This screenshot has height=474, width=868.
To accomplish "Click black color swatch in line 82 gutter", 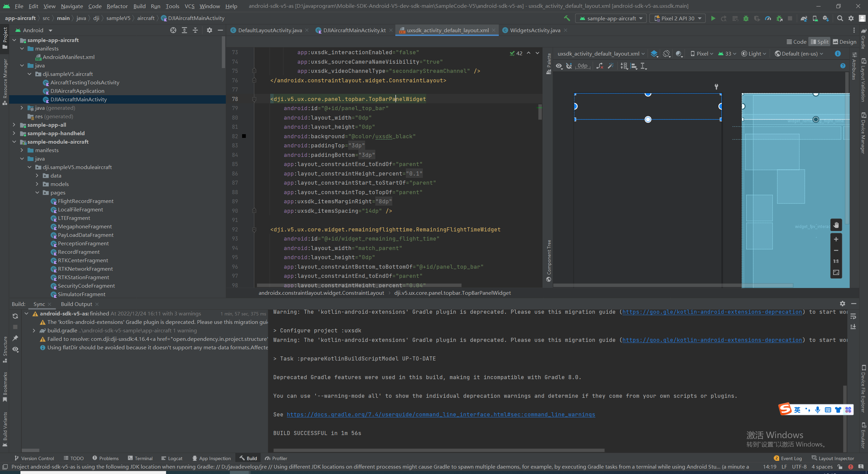I will (244, 136).
